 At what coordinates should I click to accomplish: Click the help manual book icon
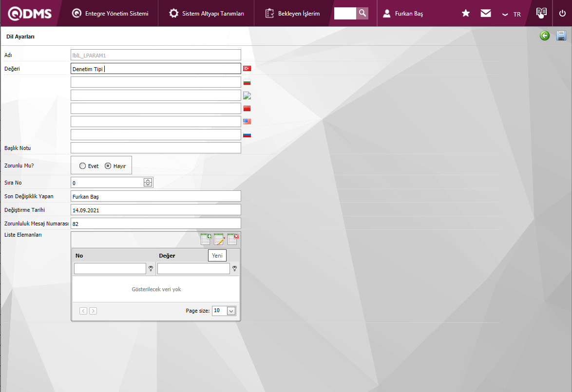(x=541, y=13)
